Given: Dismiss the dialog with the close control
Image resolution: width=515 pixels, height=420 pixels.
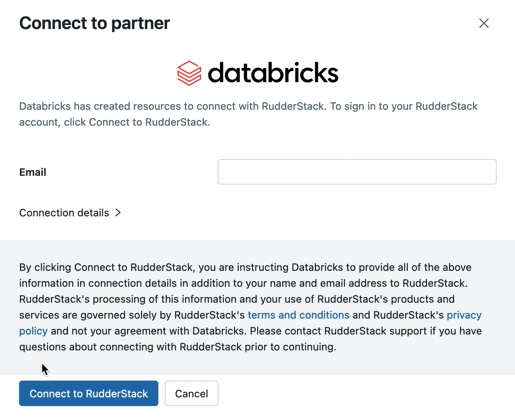Looking at the screenshot, I should click(484, 23).
